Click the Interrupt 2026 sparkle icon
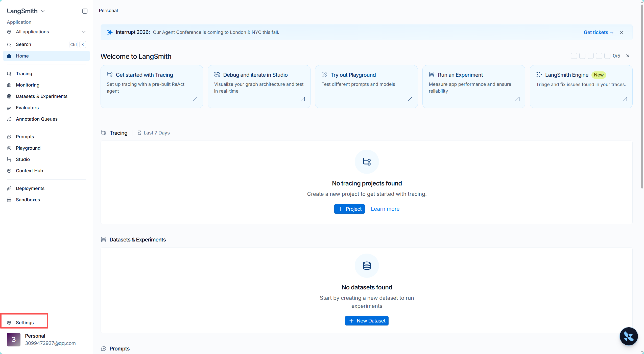644x354 pixels. click(110, 32)
